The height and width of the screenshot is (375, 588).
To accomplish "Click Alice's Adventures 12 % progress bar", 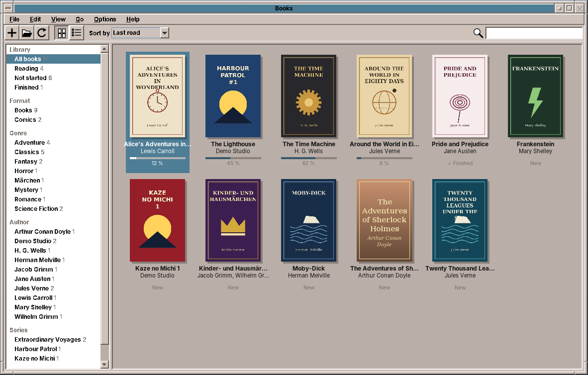I will tap(158, 158).
